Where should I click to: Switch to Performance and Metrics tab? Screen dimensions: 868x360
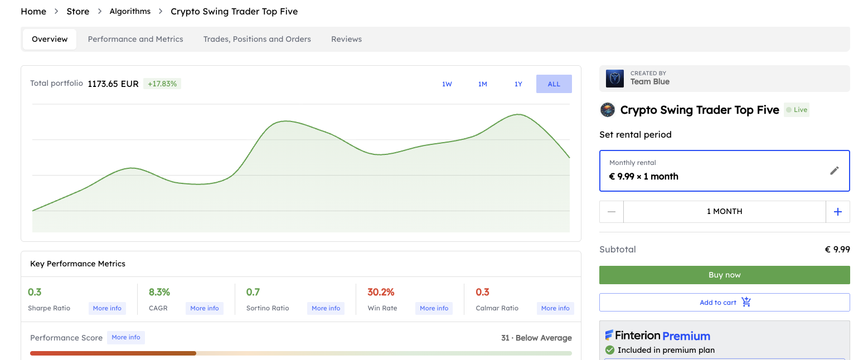coord(135,39)
